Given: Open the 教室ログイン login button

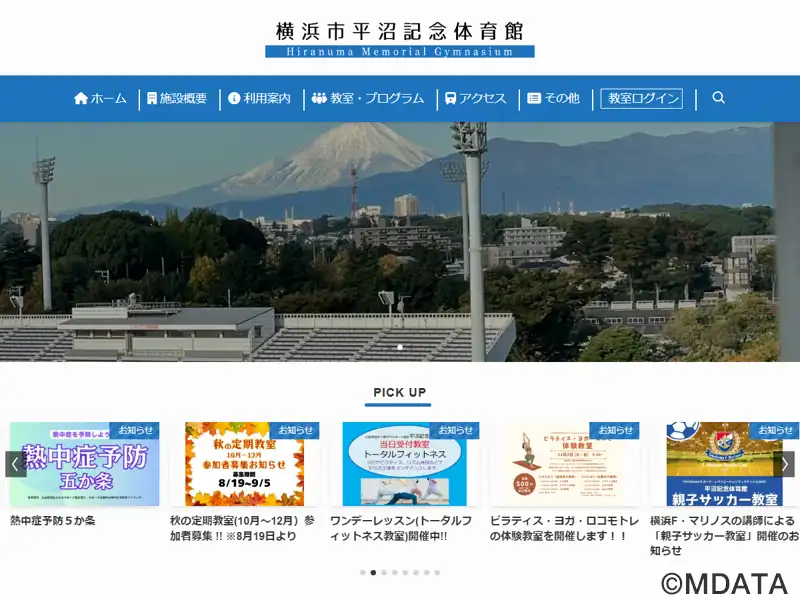Looking at the screenshot, I should 641,98.
